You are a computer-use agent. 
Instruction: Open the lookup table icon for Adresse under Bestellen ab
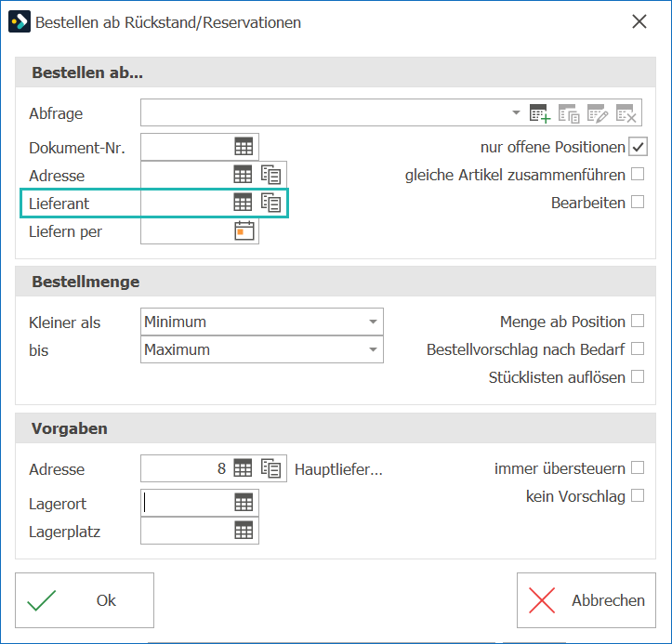[x=243, y=175]
